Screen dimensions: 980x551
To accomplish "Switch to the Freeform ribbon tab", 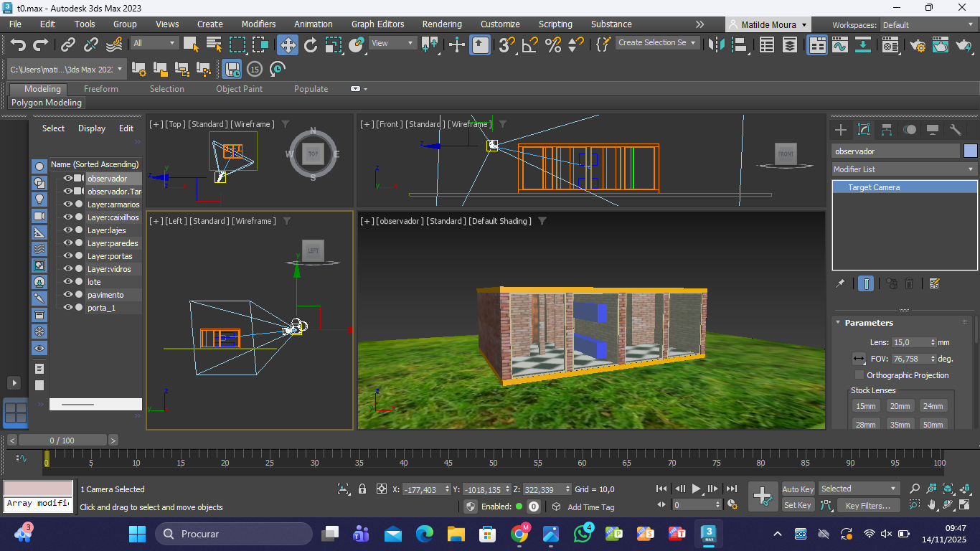I will click(x=100, y=89).
